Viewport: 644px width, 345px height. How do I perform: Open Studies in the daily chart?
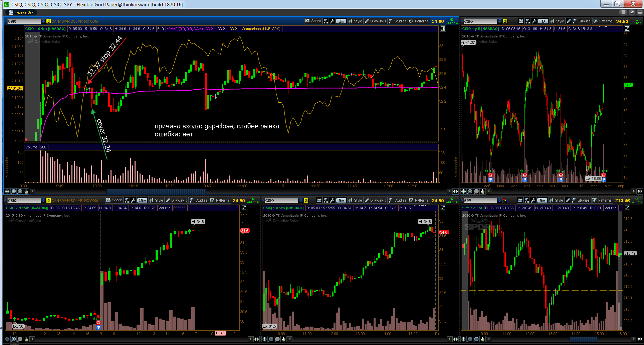click(582, 21)
